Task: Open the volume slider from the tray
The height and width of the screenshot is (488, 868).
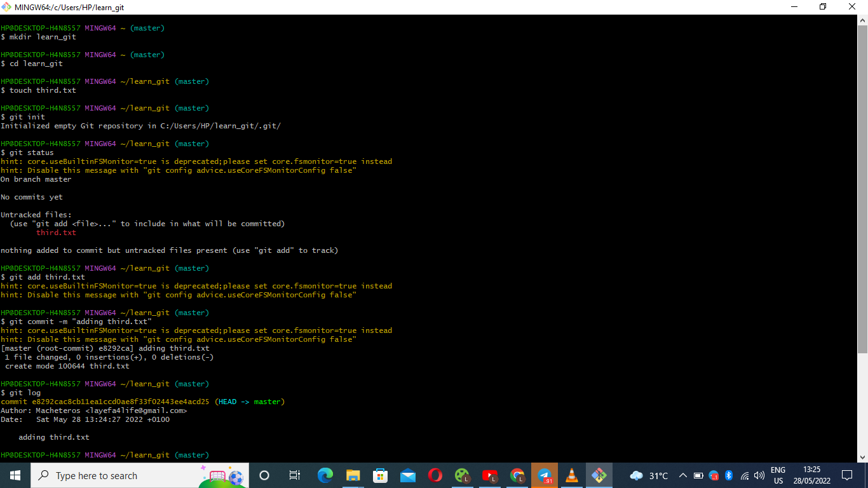Action: [759, 476]
